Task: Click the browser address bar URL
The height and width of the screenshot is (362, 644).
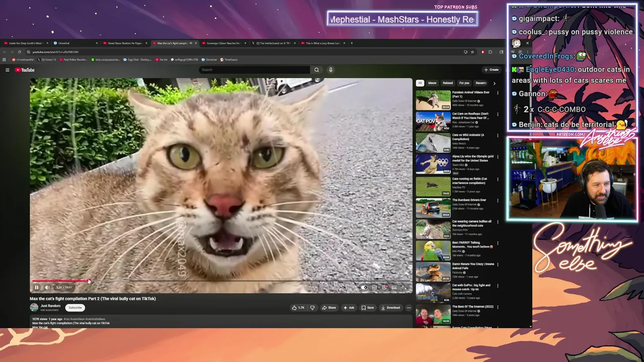Action: click(x=55, y=52)
